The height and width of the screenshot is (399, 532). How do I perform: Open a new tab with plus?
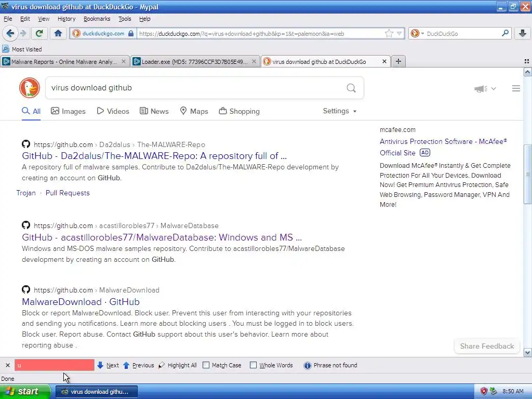(x=398, y=61)
